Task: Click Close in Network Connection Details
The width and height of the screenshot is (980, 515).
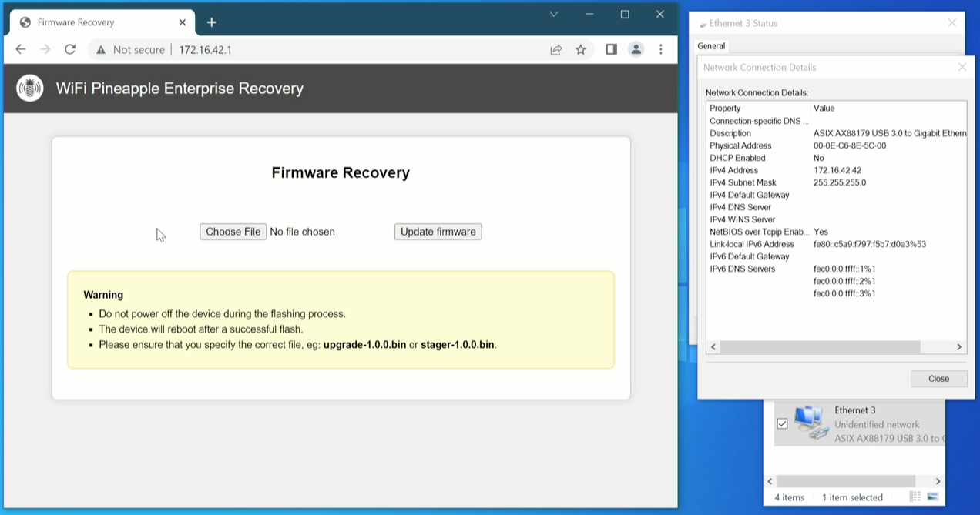Action: [x=938, y=378]
